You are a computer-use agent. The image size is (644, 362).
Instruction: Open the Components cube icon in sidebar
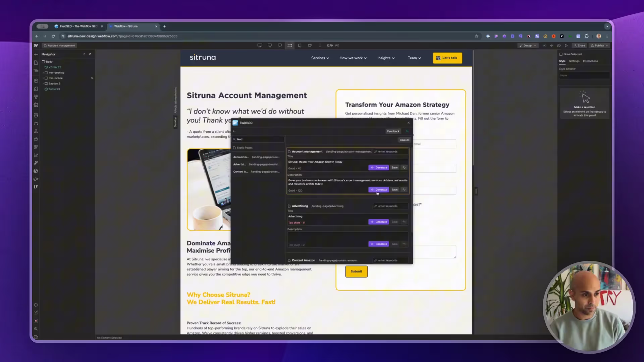[36, 81]
